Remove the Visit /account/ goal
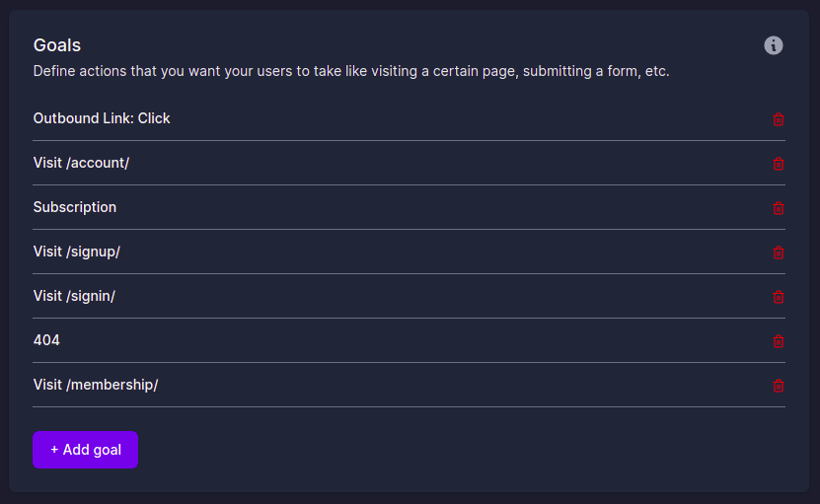This screenshot has width=820, height=504. tap(779, 164)
